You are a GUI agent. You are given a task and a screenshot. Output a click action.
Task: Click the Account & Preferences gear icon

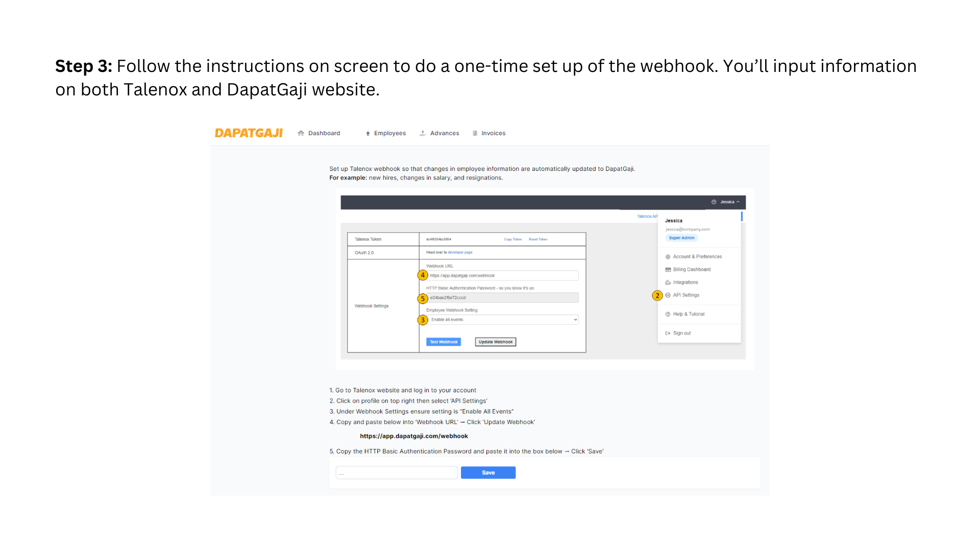tap(668, 257)
